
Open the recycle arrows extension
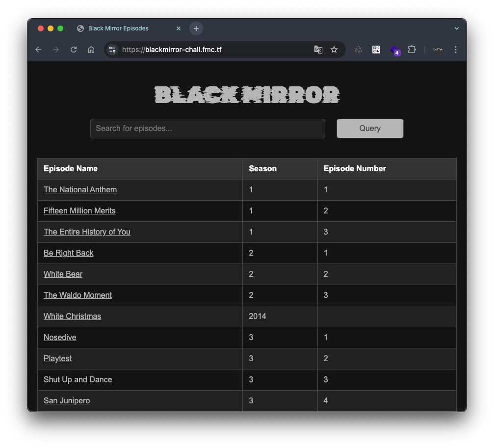pyautogui.click(x=359, y=50)
